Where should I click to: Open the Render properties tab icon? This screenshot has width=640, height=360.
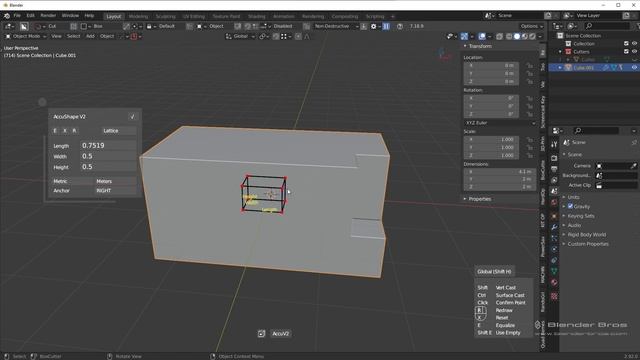click(554, 158)
